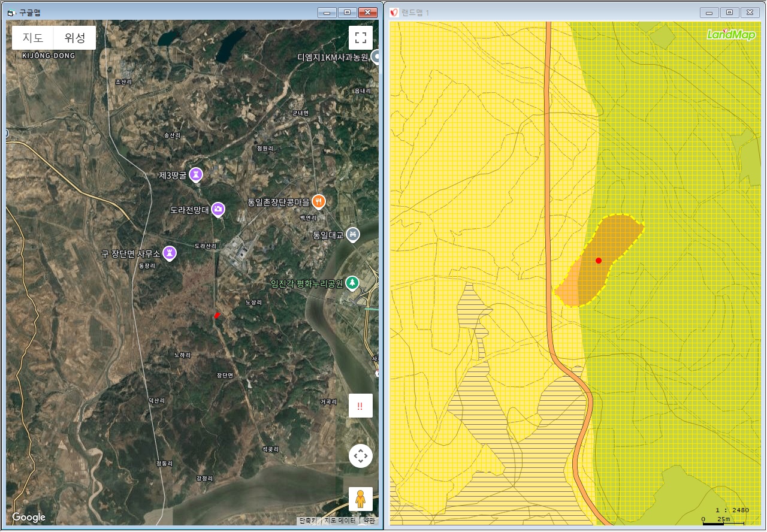
Task: Select the Street View pegman icon
Action: 361,499
